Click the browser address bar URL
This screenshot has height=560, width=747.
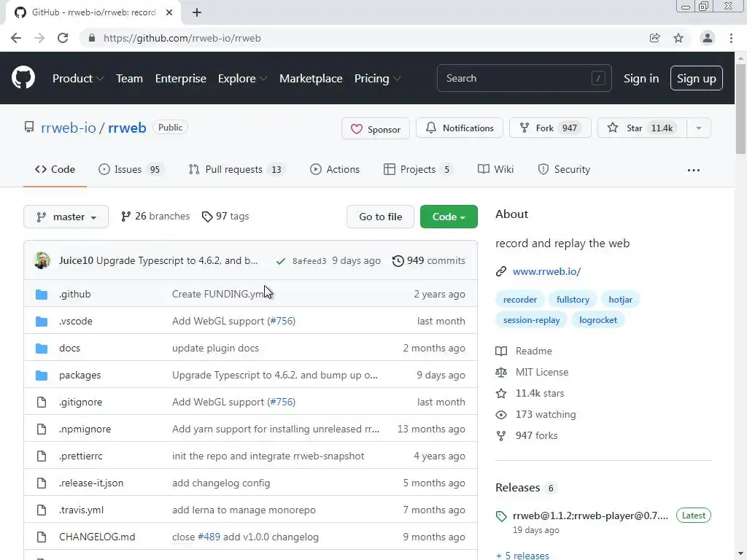pos(182,38)
